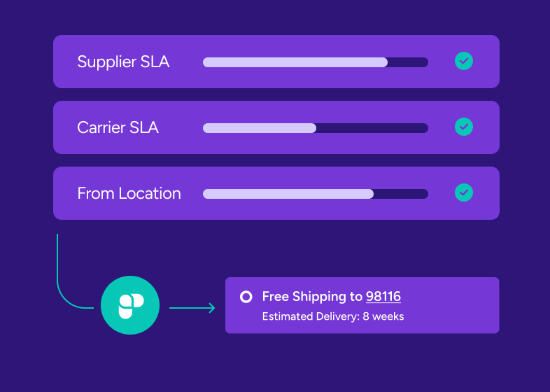
Task: Click the Estimated Delivery: 8 weeks text
Action: click(332, 316)
